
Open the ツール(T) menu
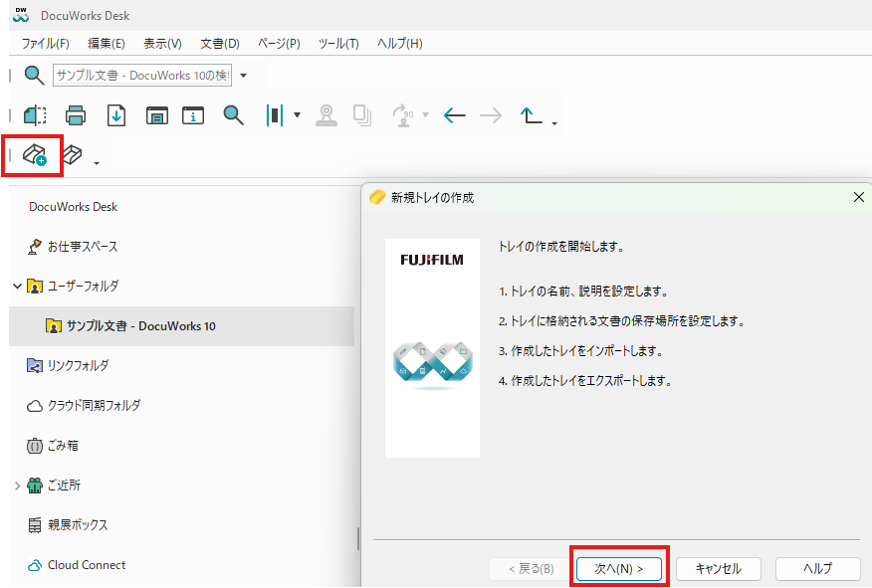[338, 44]
